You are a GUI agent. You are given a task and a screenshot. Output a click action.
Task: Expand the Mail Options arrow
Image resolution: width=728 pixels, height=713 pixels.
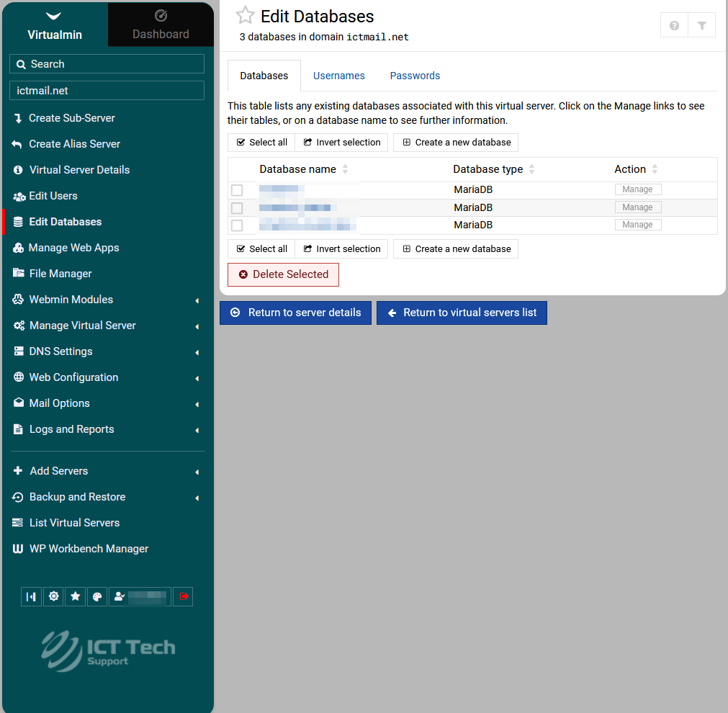pos(197,405)
